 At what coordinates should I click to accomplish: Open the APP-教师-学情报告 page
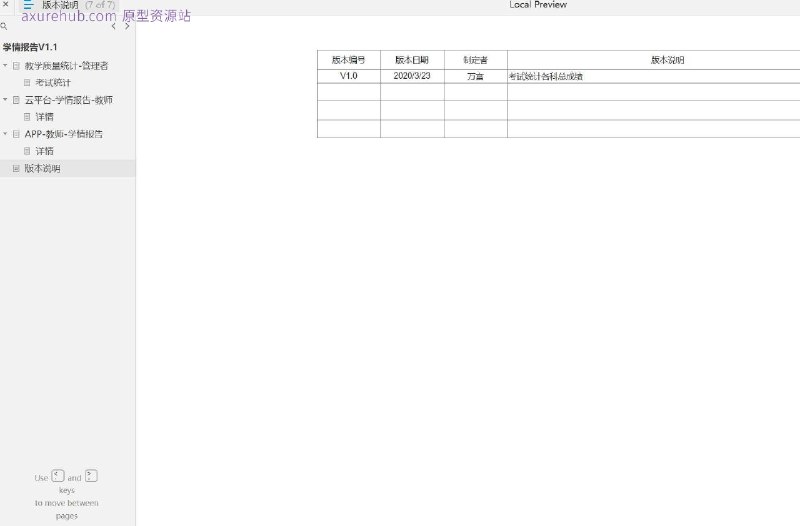point(64,134)
